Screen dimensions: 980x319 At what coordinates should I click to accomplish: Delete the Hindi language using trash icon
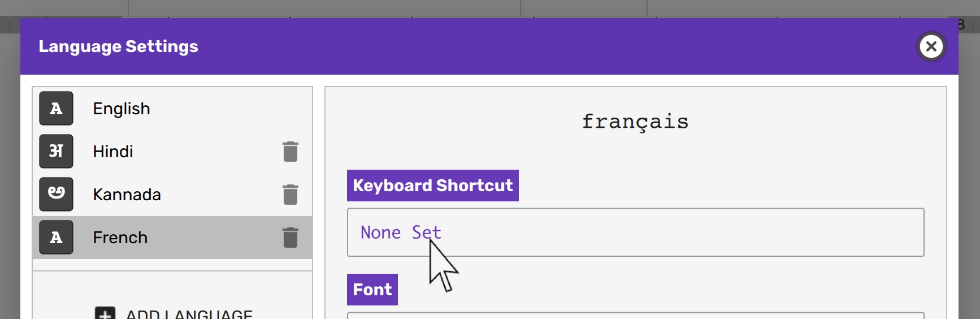point(290,152)
